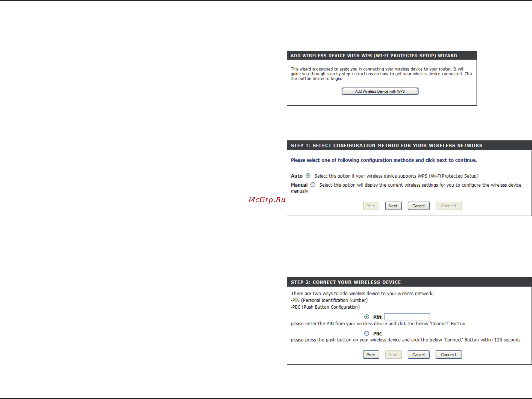Viewport: 532px width, 399px height.
Task: Cancel the Step 1 configuration wizard
Action: [418, 206]
